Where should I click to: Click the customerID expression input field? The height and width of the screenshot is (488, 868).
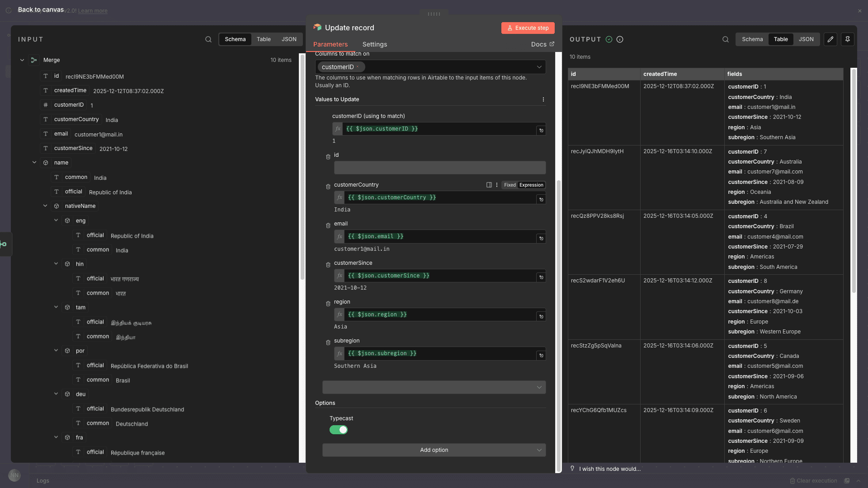(439, 129)
